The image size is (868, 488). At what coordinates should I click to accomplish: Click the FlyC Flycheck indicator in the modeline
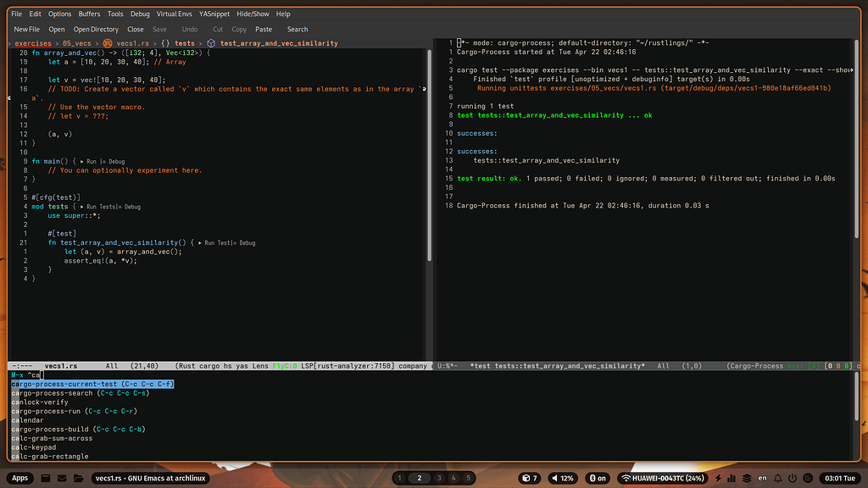285,366
